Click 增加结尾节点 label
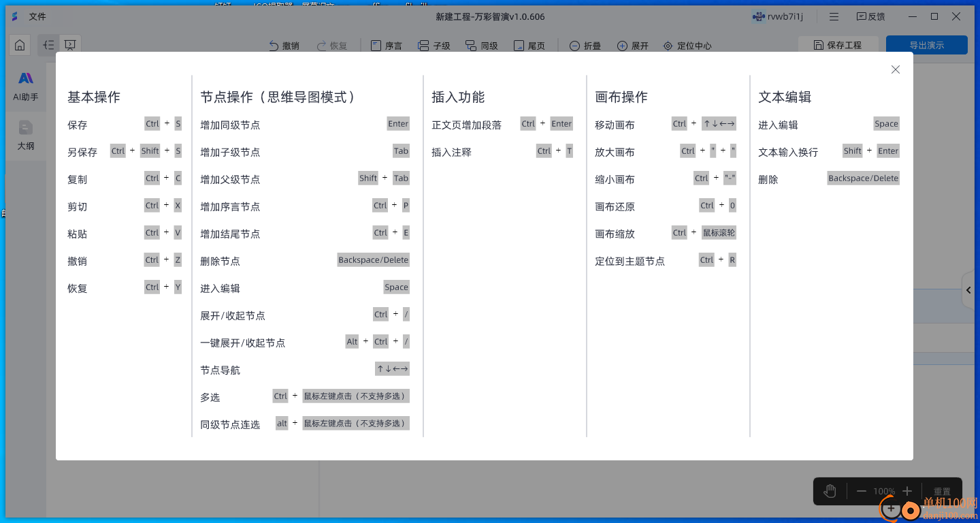Screen dimensions: 980x523 point(230,234)
